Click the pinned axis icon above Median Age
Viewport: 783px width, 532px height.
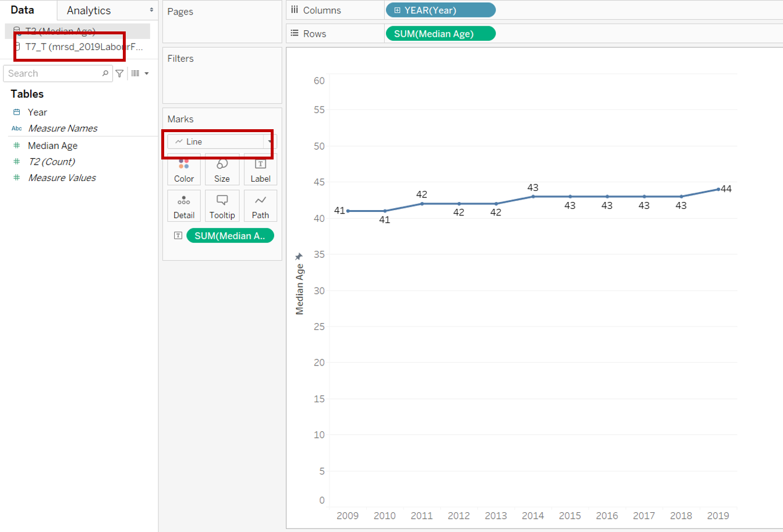point(299,257)
